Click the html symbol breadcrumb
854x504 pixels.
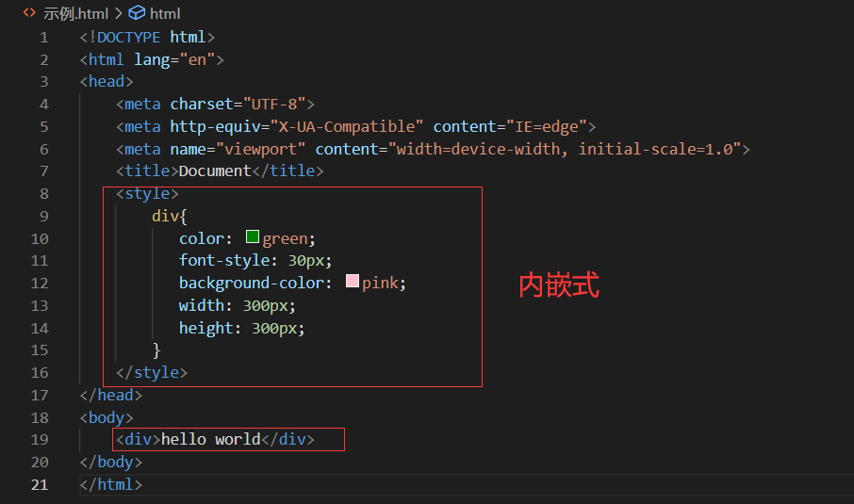click(x=165, y=13)
